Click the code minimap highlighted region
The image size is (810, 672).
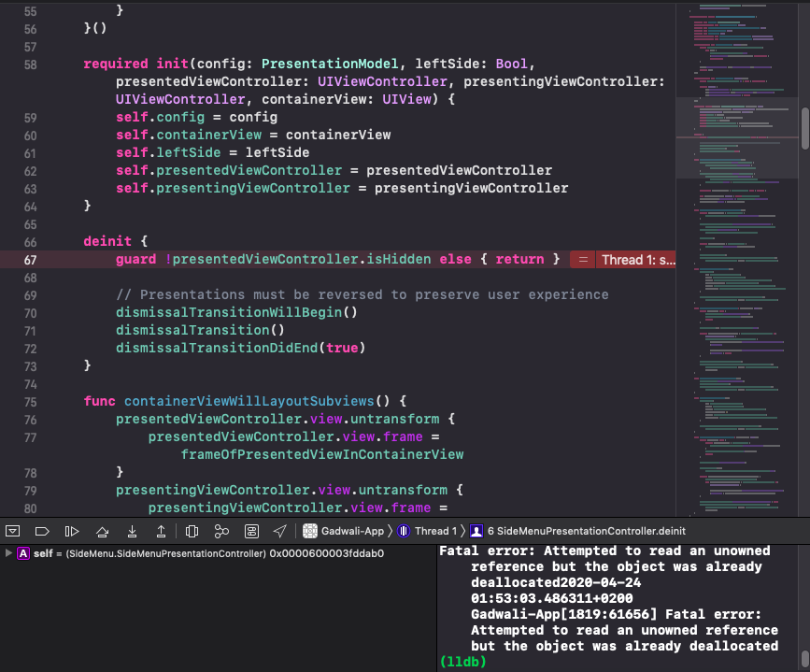tap(737, 137)
